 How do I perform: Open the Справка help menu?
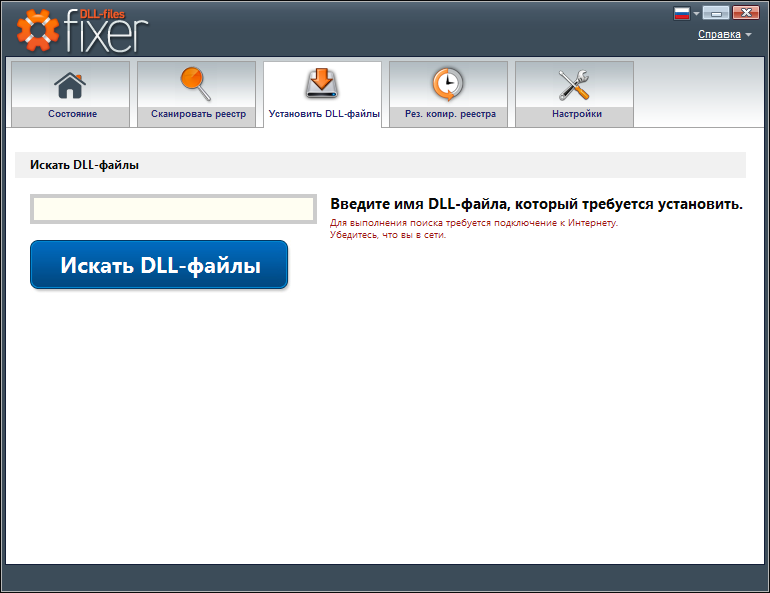(x=719, y=34)
